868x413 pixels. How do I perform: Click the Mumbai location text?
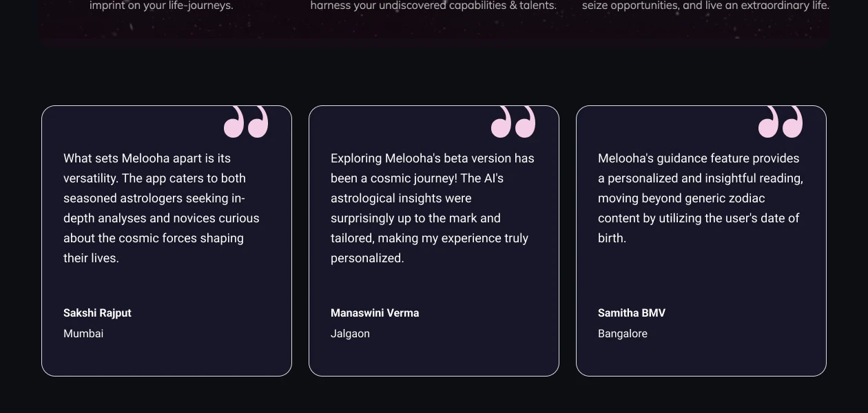click(x=83, y=333)
